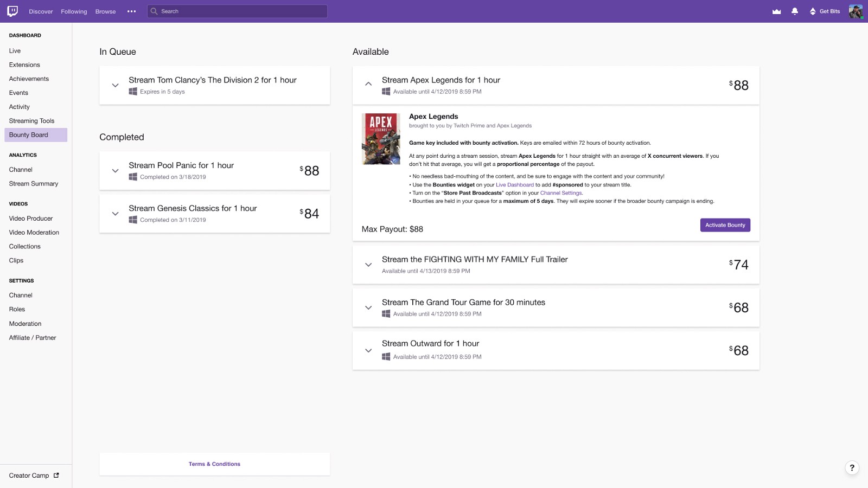Open Achievements in dashboard sidebar
The image size is (868, 488).
tap(29, 79)
